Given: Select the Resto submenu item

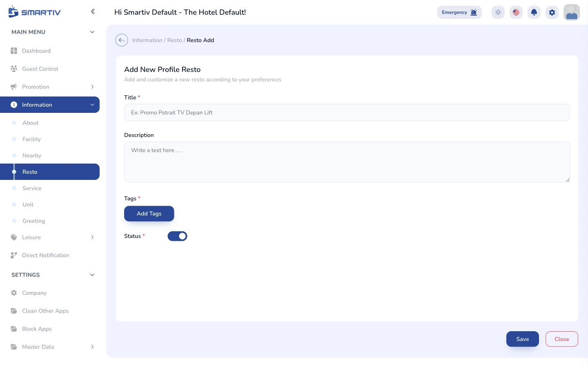Looking at the screenshot, I should click(x=50, y=172).
